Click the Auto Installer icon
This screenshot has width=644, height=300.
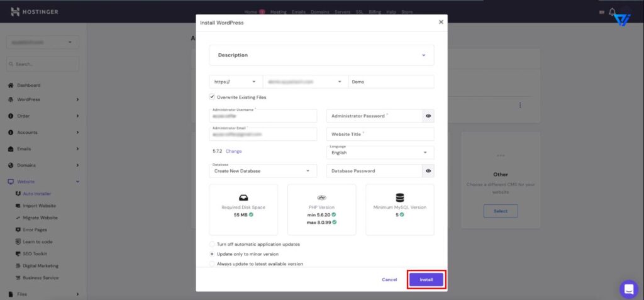click(x=18, y=194)
